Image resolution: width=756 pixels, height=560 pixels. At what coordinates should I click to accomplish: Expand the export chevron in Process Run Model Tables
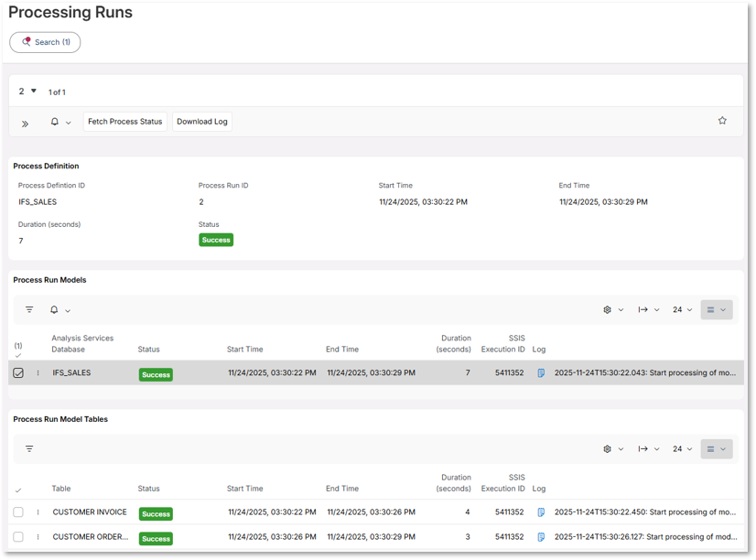(656, 449)
